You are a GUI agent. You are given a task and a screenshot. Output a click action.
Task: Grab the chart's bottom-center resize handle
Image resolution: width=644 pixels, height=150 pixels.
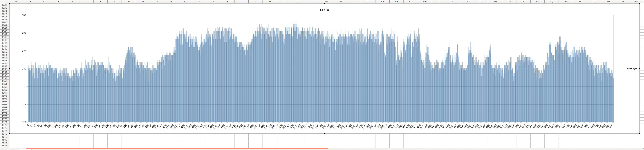tap(324, 133)
